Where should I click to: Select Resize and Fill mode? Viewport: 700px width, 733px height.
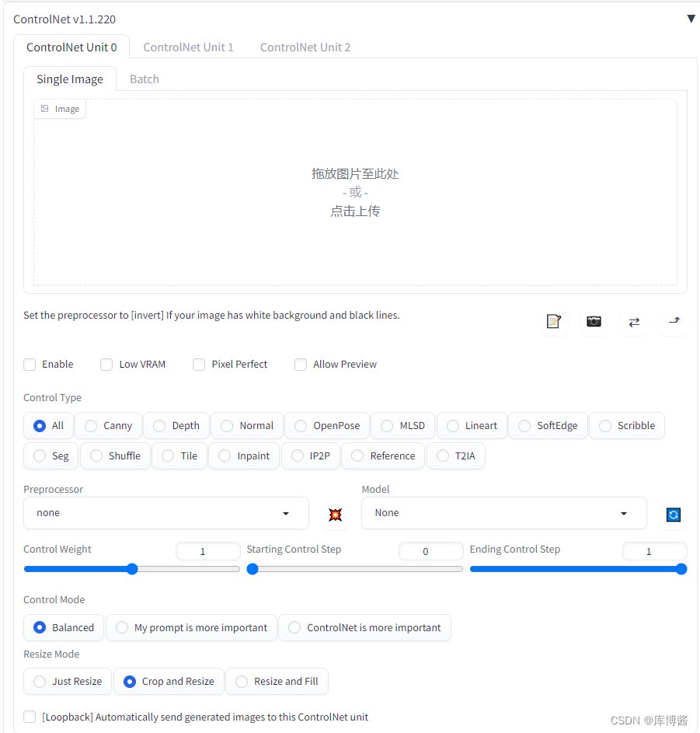[277, 681]
